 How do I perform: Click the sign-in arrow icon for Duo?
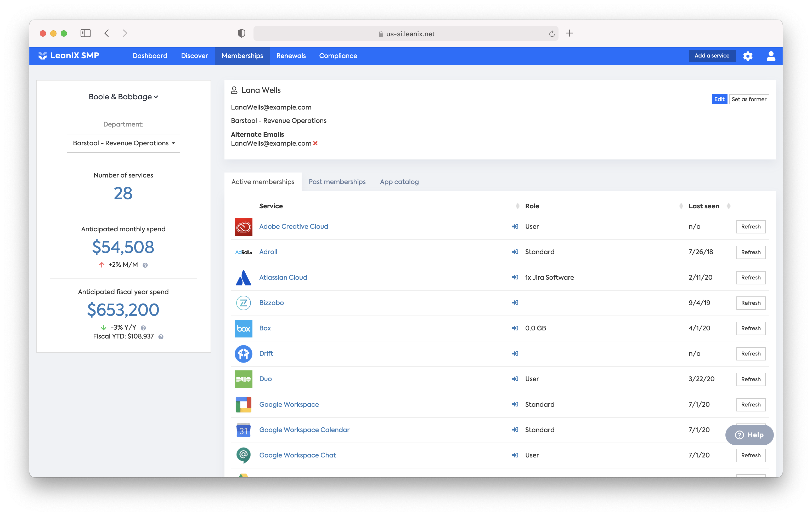(515, 379)
